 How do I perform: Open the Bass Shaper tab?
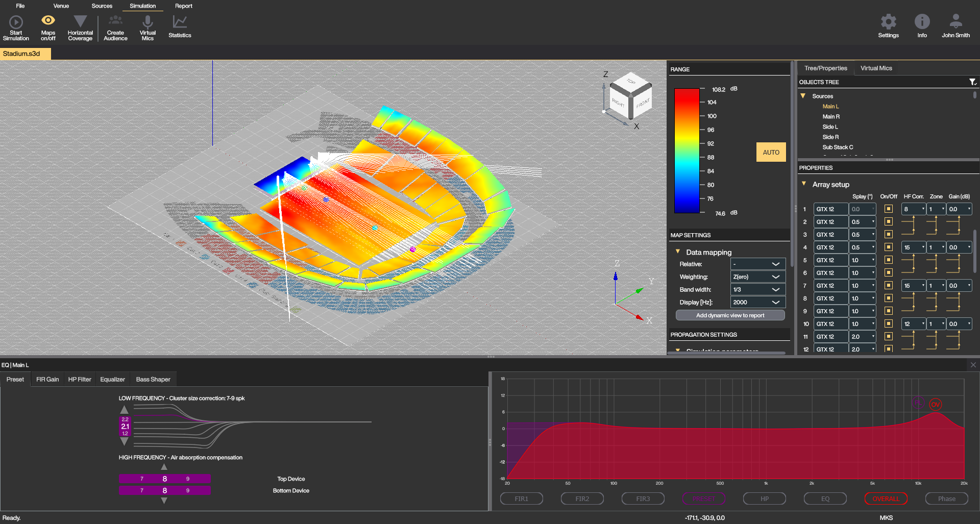tap(153, 380)
